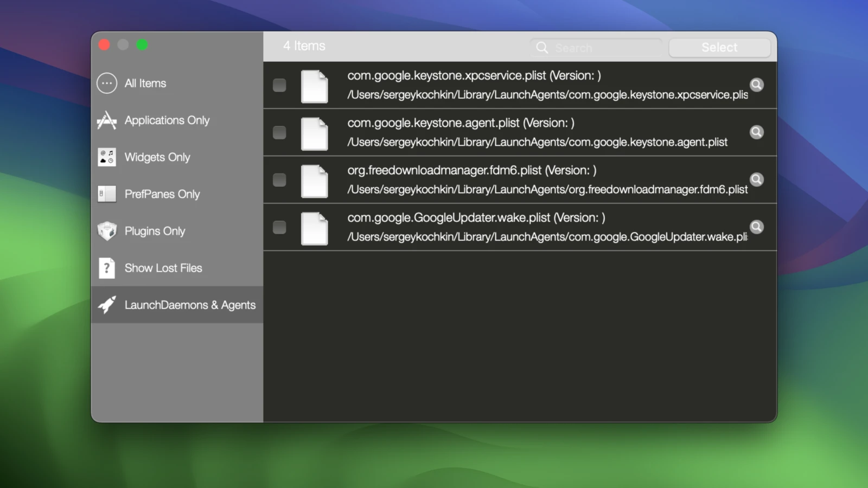Enable the org.freedownloadmanager.fdm6.plist checkbox
This screenshot has height=488, width=868.
point(279,179)
